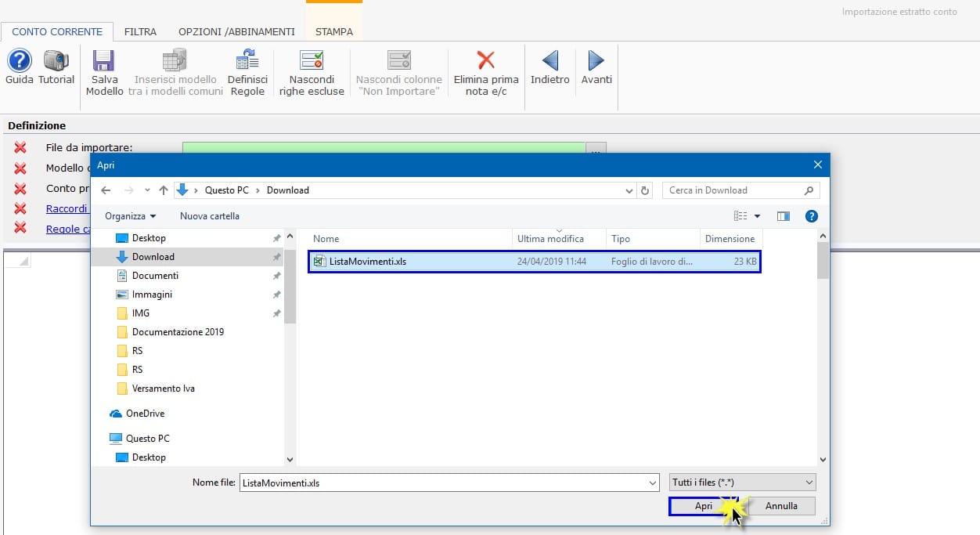Open Definisci Regole tool

[247, 61]
